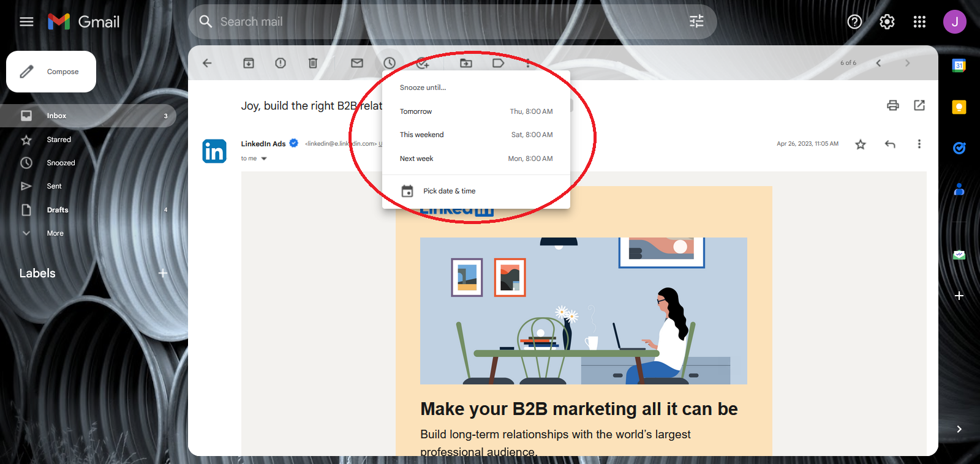Create new label plus button
This screenshot has height=464, width=980.
tap(163, 273)
